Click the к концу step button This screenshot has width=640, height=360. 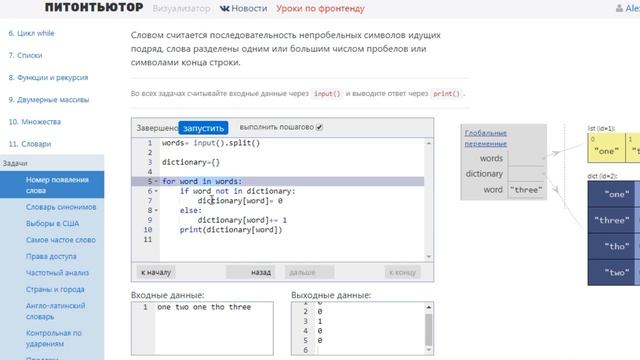tap(402, 272)
